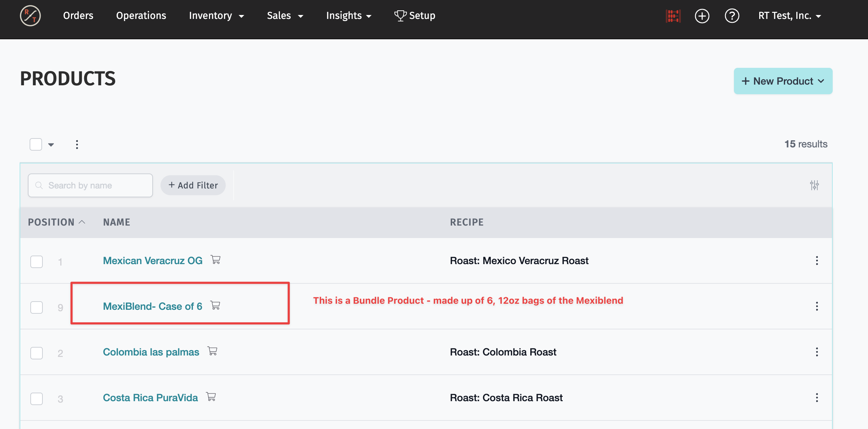
Task: Toggle the select-all products checkbox
Action: pyautogui.click(x=36, y=145)
